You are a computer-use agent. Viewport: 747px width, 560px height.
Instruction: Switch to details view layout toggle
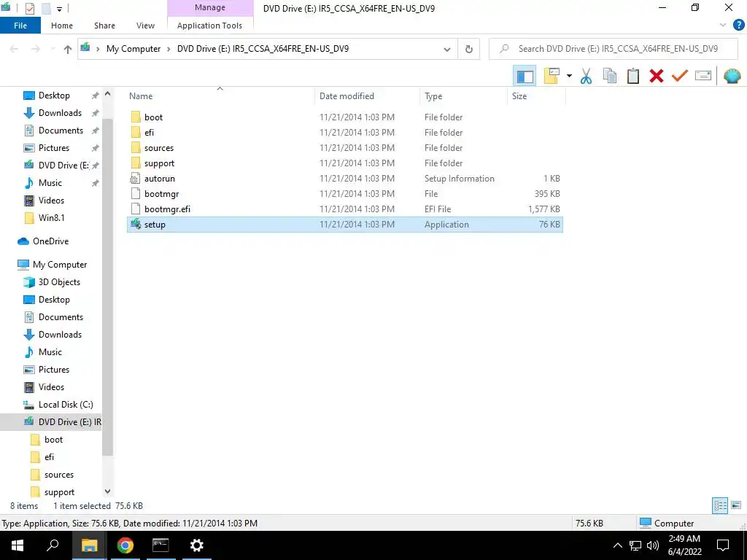pos(720,505)
